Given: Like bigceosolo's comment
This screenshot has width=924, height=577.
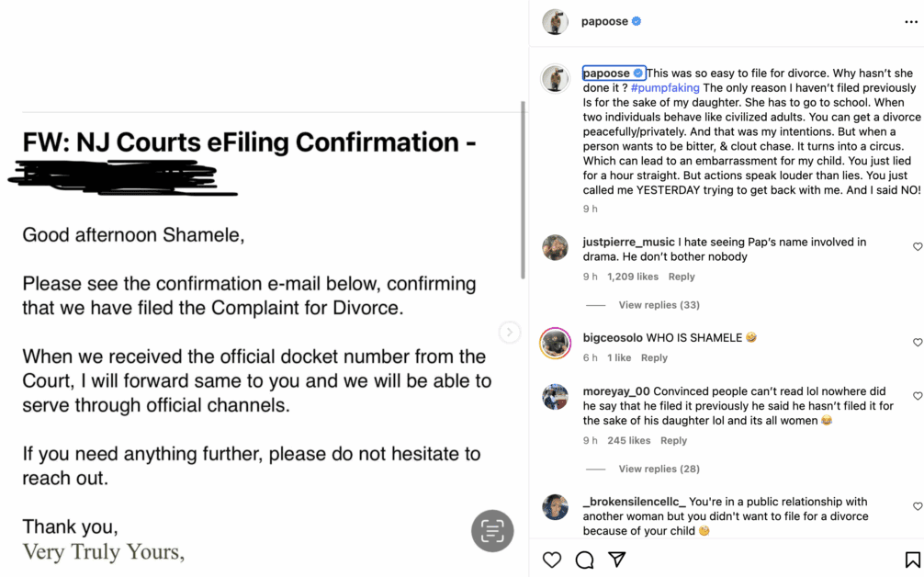Looking at the screenshot, I should click(x=917, y=342).
